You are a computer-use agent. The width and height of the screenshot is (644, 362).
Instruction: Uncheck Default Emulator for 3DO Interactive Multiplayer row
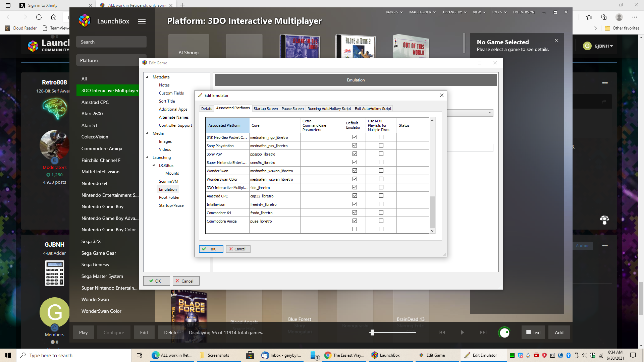point(355,187)
